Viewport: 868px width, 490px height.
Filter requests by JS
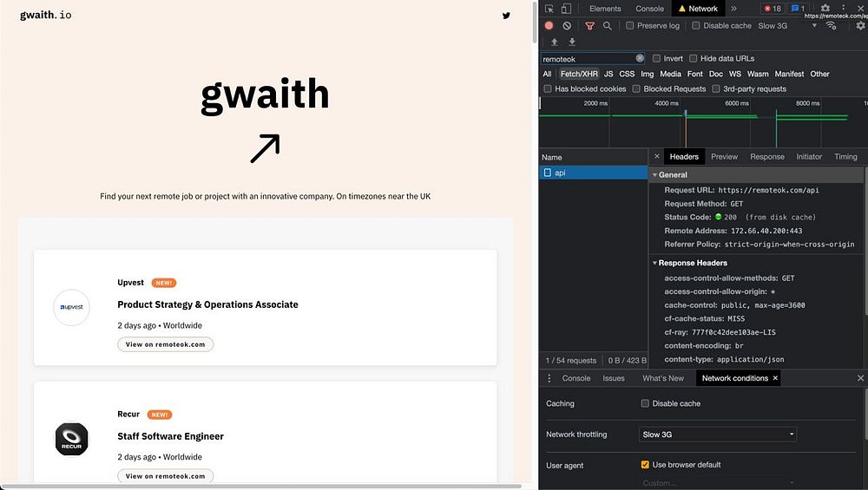click(x=608, y=74)
